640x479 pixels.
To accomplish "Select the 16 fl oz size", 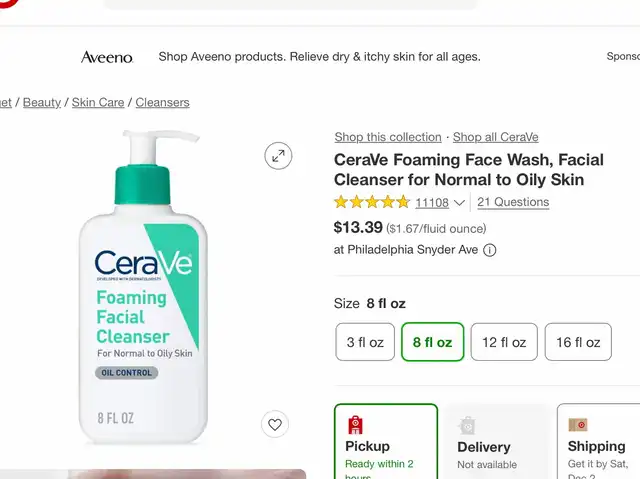I will 578,342.
